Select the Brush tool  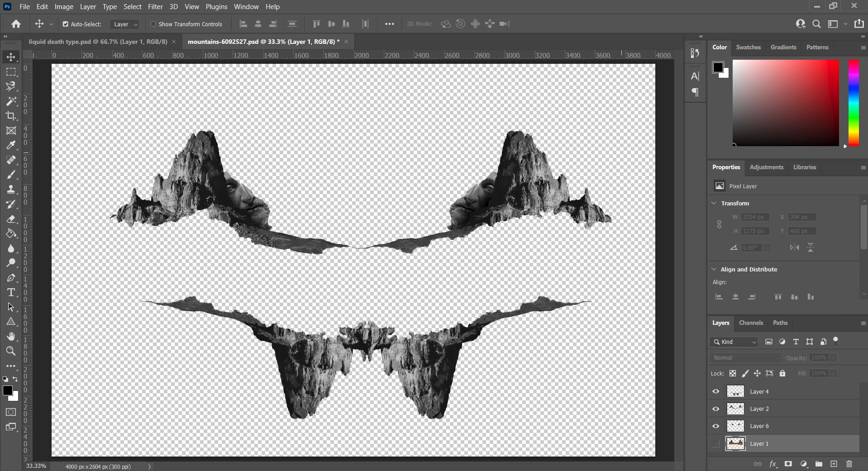tap(11, 175)
